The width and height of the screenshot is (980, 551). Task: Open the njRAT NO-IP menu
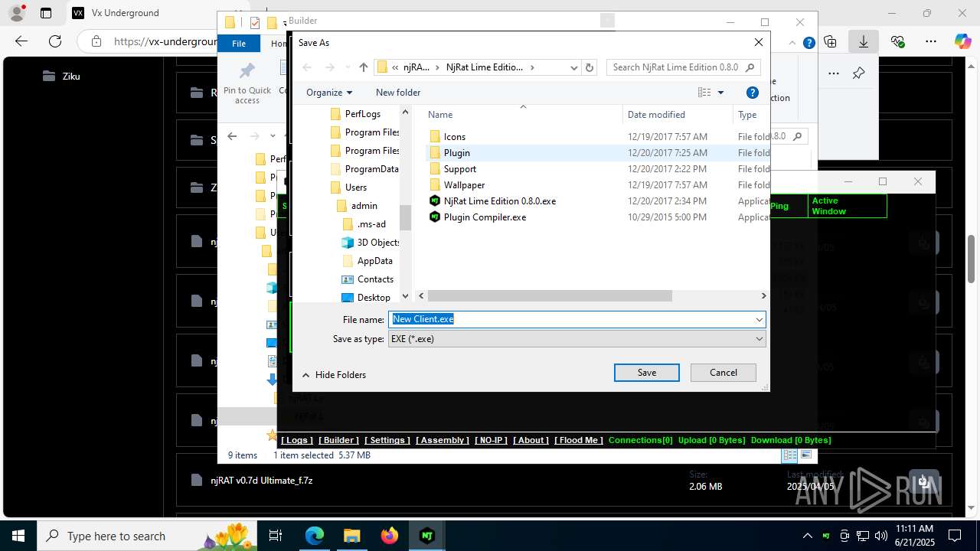[491, 440]
